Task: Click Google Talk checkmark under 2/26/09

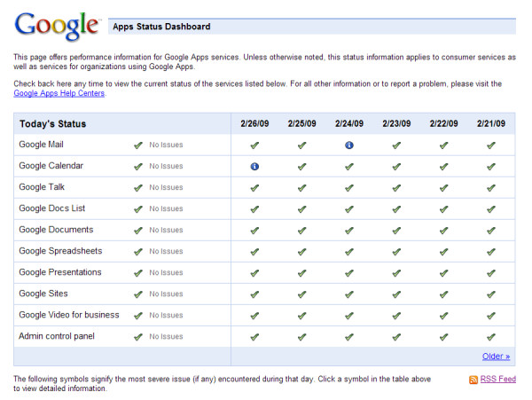Action: point(254,188)
